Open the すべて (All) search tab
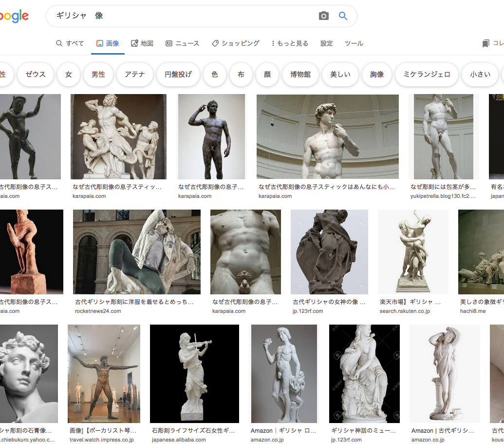 pos(70,43)
